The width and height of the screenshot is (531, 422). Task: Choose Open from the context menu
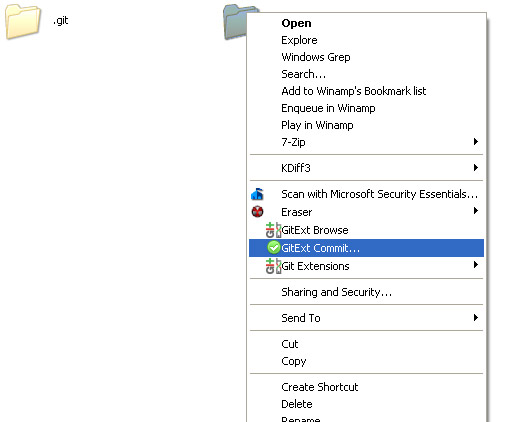tap(366, 23)
